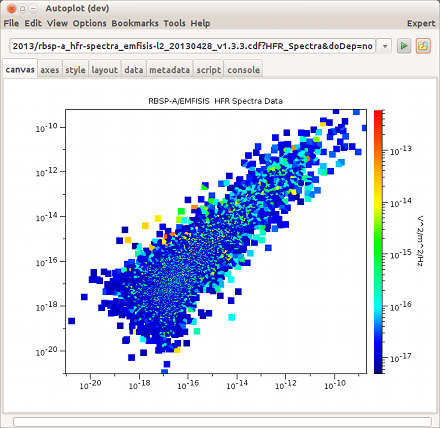Open the orange file browse icon
440x428 pixels.
423,46
